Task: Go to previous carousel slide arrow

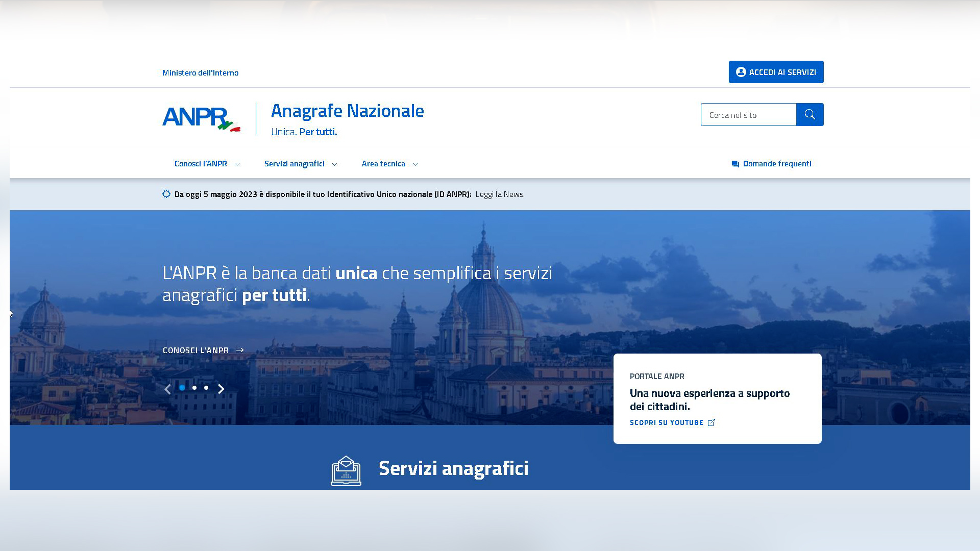Action: [x=167, y=389]
